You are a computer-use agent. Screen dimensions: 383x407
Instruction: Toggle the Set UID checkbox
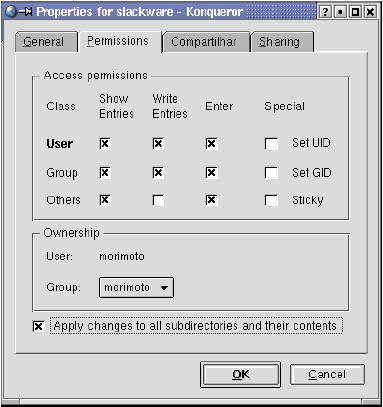point(271,144)
